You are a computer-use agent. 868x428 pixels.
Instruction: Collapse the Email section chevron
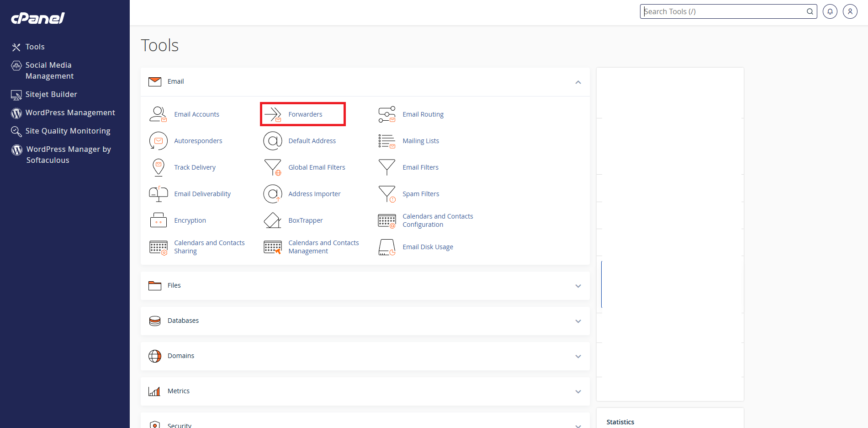tap(578, 82)
